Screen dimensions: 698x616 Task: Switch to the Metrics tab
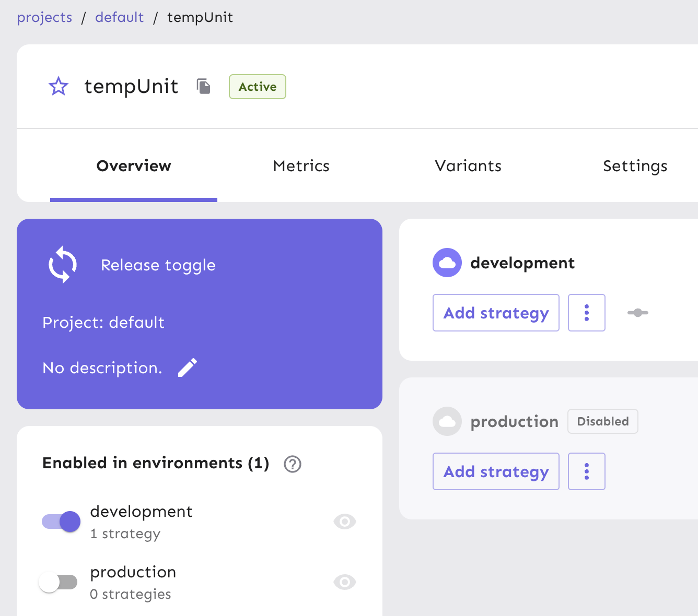point(301,166)
